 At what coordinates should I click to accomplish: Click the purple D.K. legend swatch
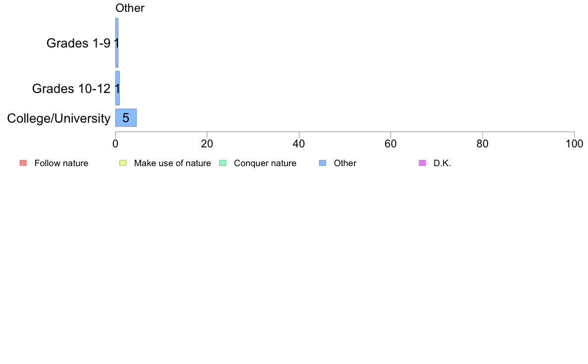[422, 163]
